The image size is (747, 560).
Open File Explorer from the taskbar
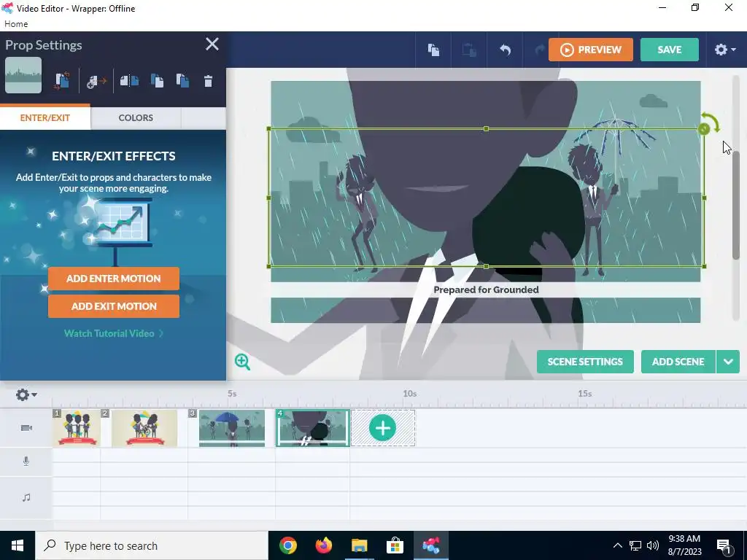[359, 545]
